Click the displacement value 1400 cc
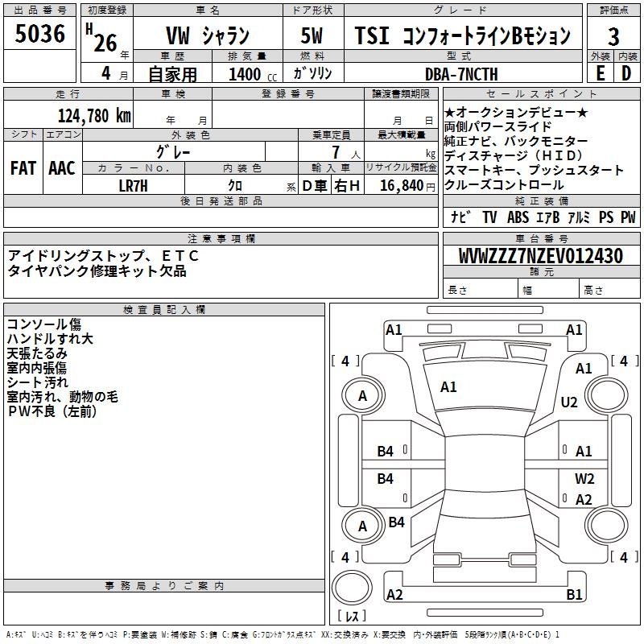This screenshot has width=644, height=644. (x=253, y=74)
